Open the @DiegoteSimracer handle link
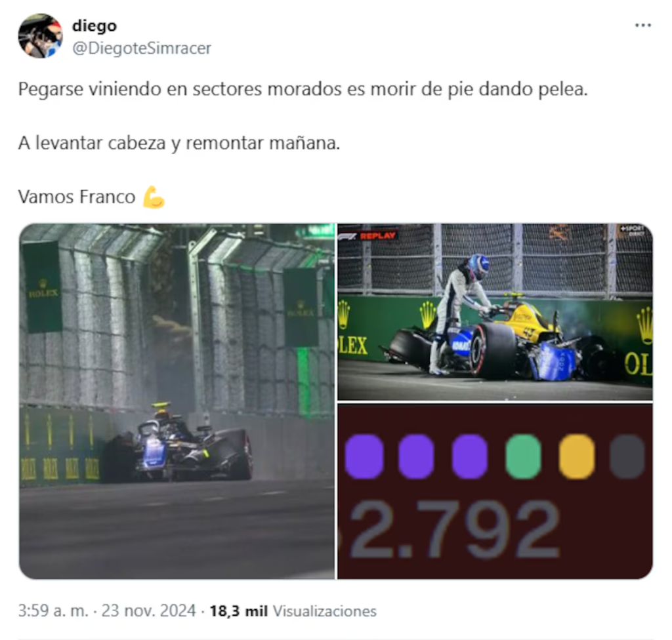The width and height of the screenshot is (672, 640). point(142,48)
